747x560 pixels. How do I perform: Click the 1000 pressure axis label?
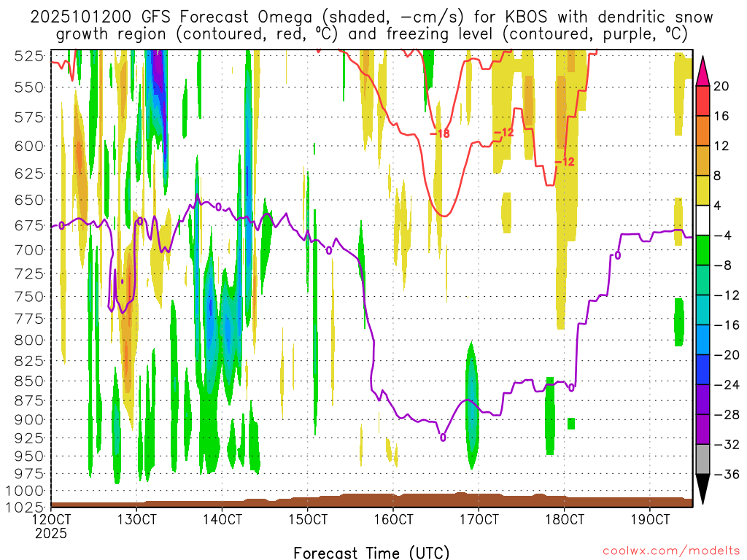(26, 491)
